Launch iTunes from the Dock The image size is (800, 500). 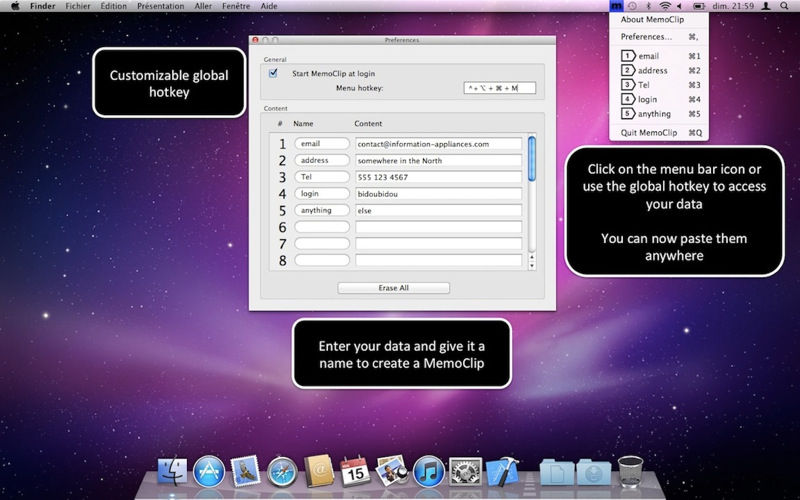pyautogui.click(x=429, y=471)
